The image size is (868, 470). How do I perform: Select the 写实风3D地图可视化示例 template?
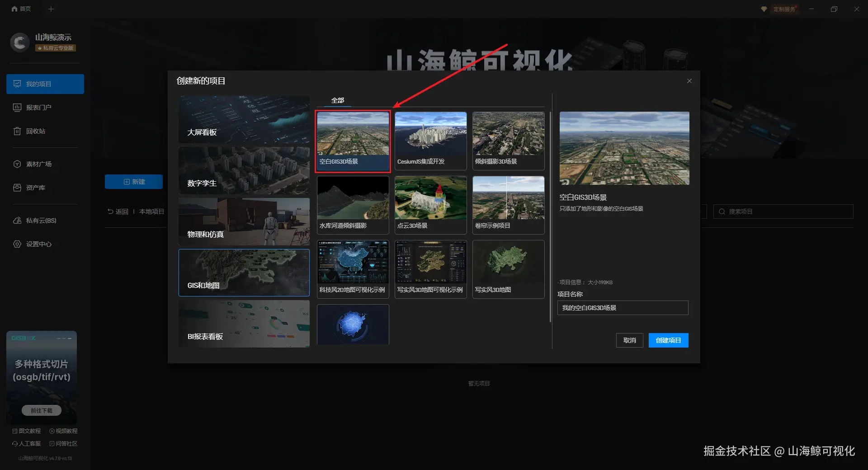431,269
